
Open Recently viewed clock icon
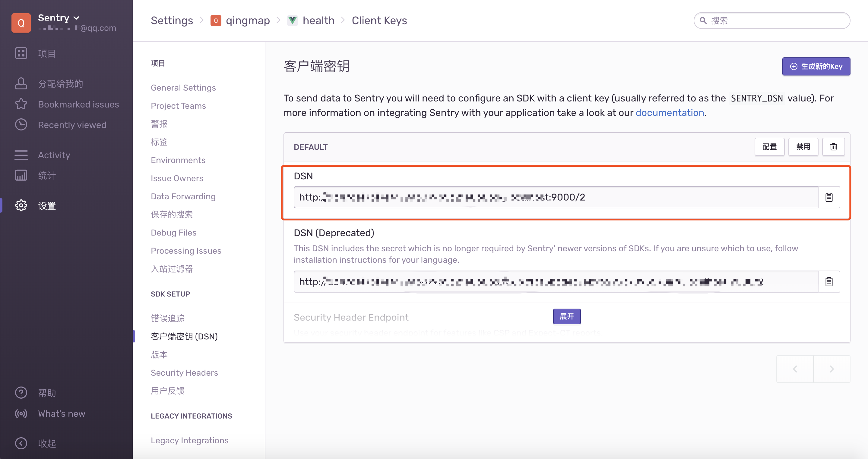coord(21,125)
